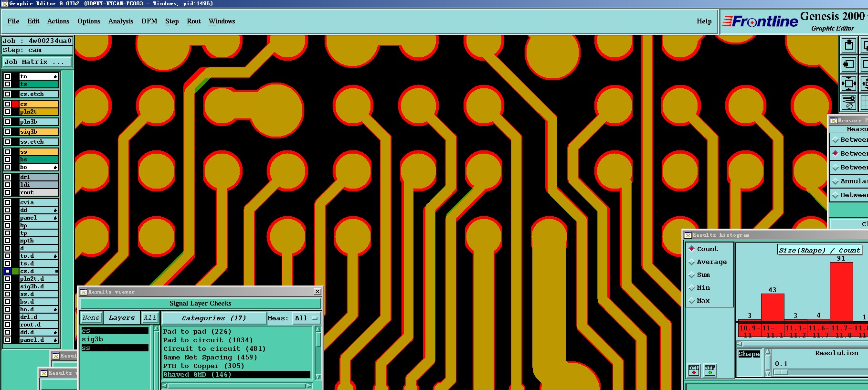Select the cvia layer name
The height and width of the screenshot is (390, 868).
[x=39, y=202]
